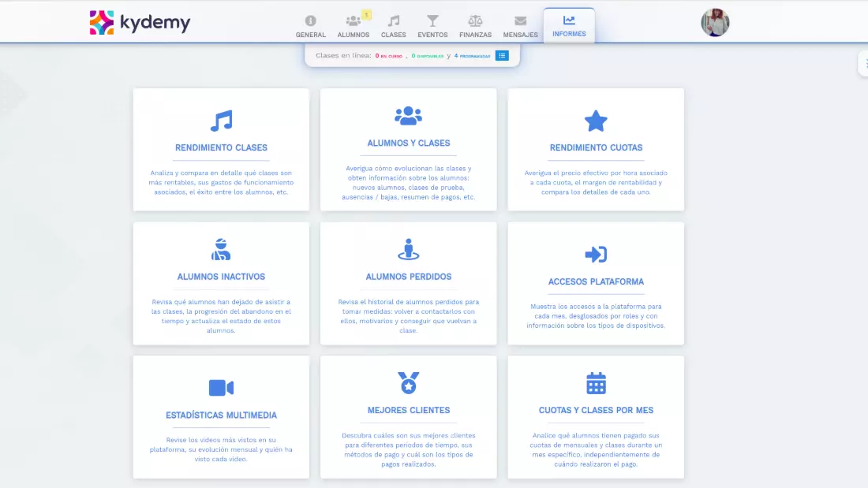This screenshot has height=488, width=868.
Task: Click the Kydemy logo
Action: click(x=140, y=23)
